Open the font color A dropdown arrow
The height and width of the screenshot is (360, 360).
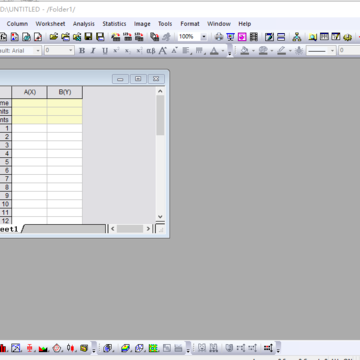click(223, 51)
